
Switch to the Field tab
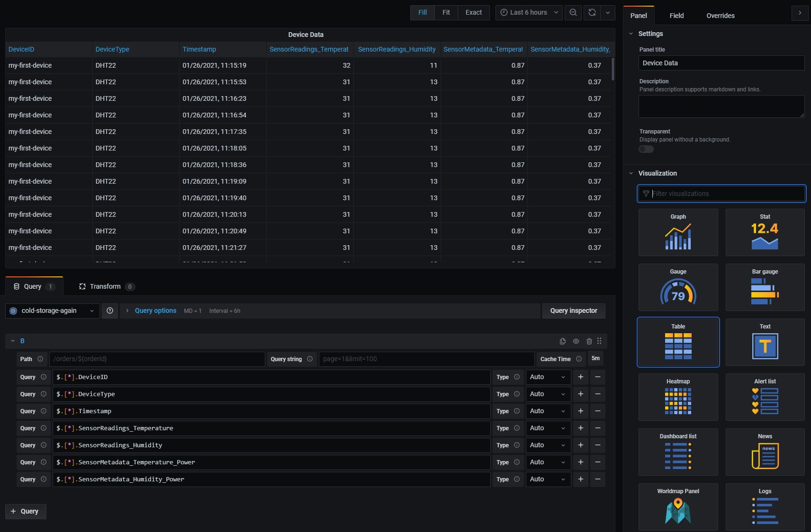(x=676, y=16)
